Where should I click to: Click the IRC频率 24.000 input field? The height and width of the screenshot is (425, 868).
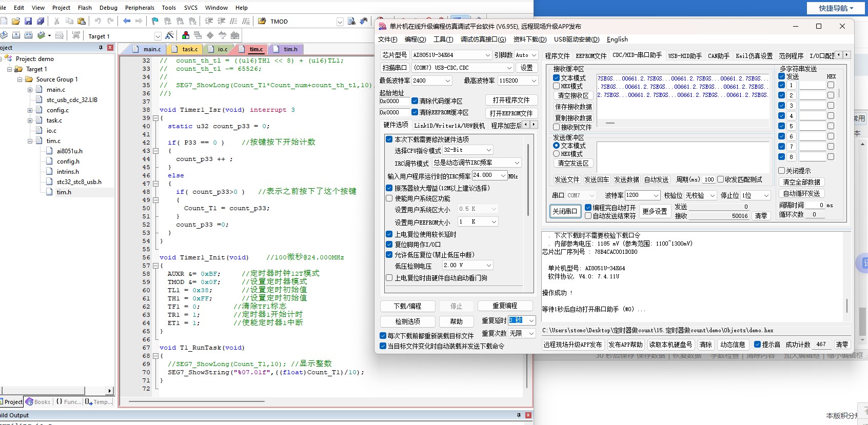pyautogui.click(x=486, y=175)
